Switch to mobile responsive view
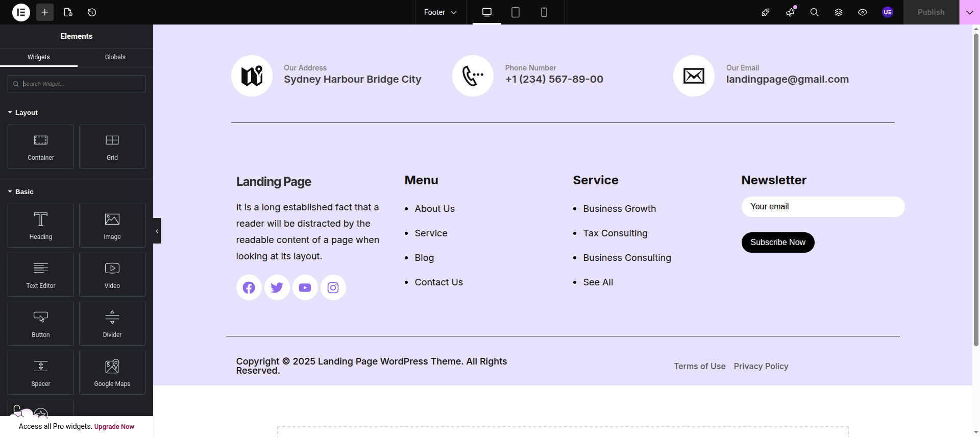The height and width of the screenshot is (437, 980). (544, 12)
